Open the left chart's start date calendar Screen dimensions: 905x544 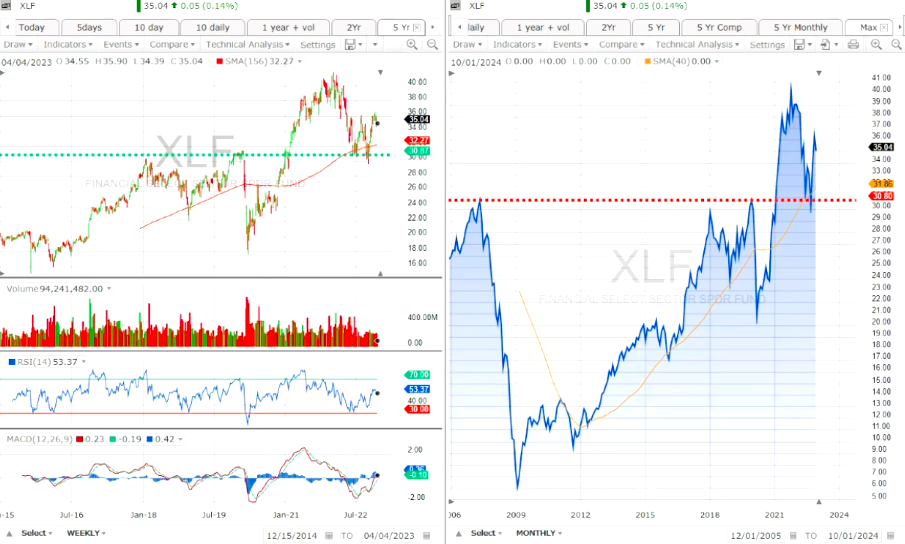329,535
